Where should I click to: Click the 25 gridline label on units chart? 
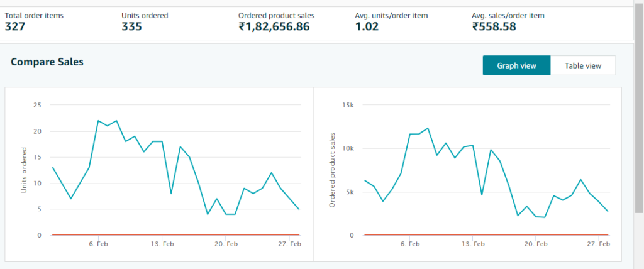[x=38, y=105]
